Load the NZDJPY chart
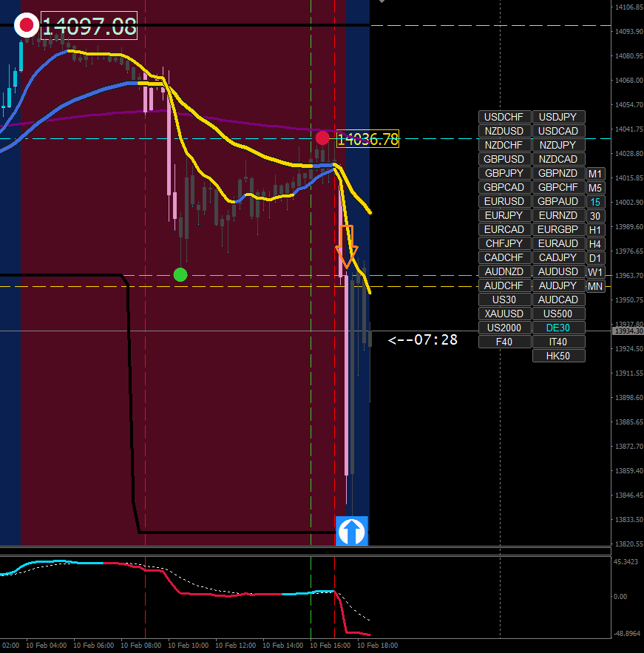Viewport: 644px width, 653px height. point(559,146)
